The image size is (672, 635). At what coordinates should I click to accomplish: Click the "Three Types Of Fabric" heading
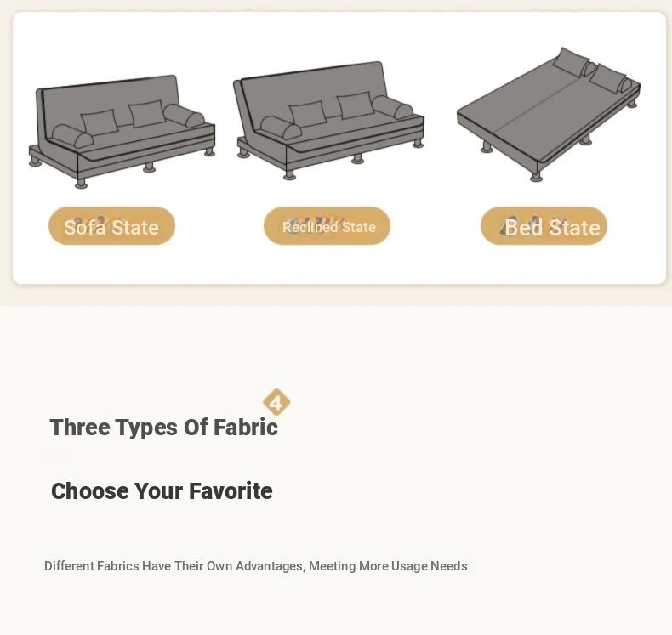click(163, 428)
